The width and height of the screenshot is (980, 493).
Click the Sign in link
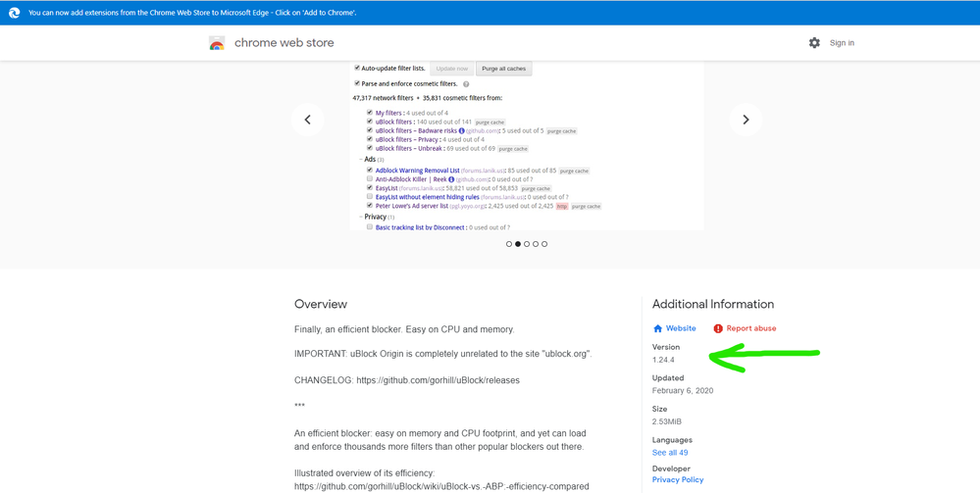click(842, 42)
